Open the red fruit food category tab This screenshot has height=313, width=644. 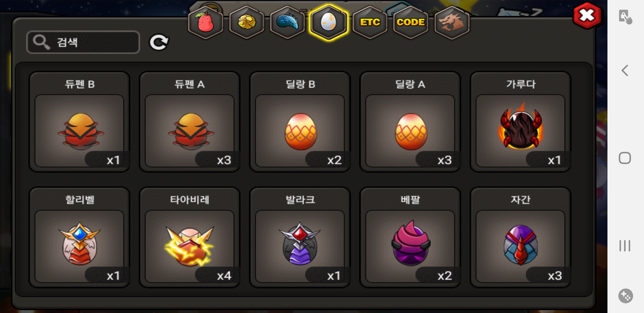coord(205,22)
